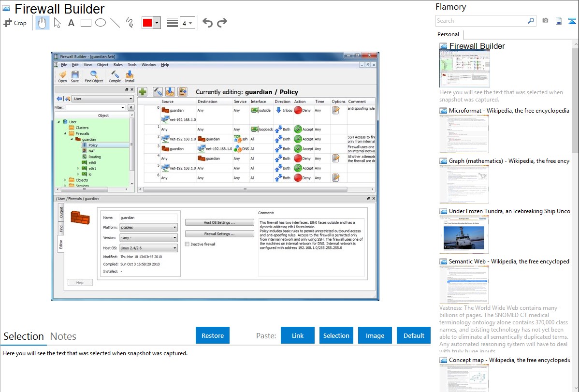
Task: Click the document page icon in Flamory header
Action: pyautogui.click(x=559, y=21)
